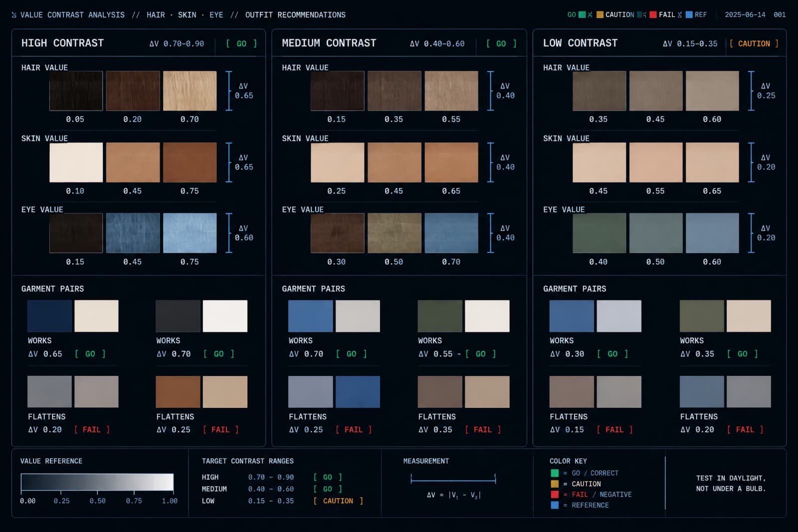Select red FAIL / NEGATIVE square in Color Key

point(555,494)
